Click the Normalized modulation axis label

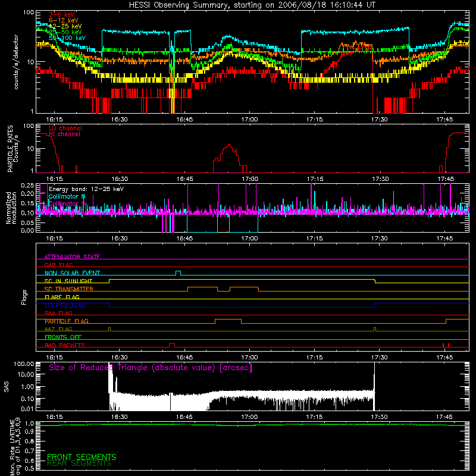(x=11, y=208)
